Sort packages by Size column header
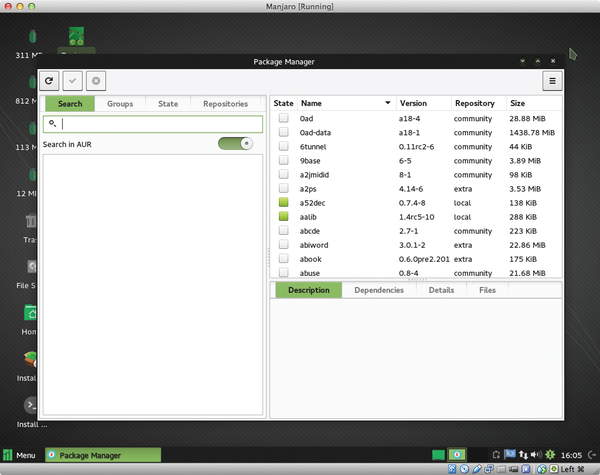Image resolution: width=600 pixels, height=475 pixels. [x=534, y=103]
